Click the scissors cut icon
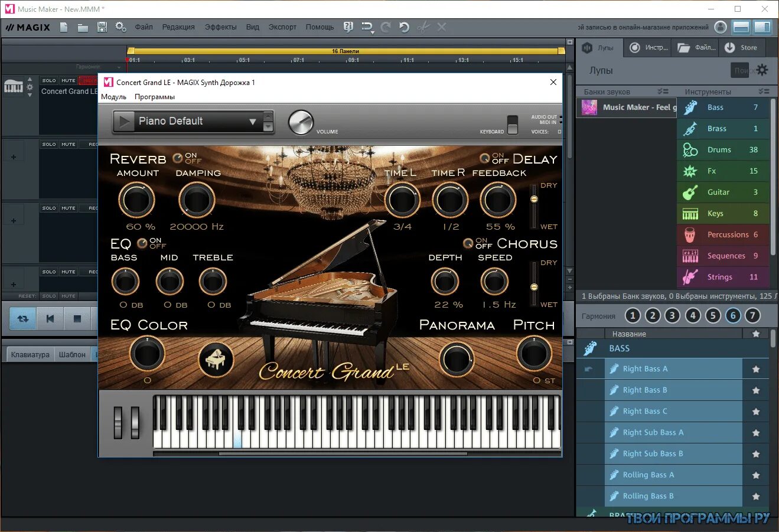This screenshot has height=532, width=779. tap(423, 27)
